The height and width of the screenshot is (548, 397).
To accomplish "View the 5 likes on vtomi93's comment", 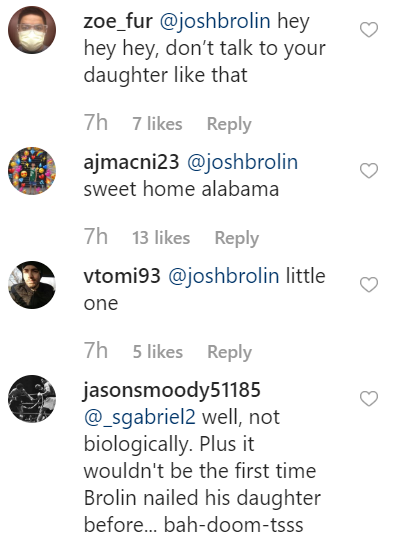I will 158,352.
